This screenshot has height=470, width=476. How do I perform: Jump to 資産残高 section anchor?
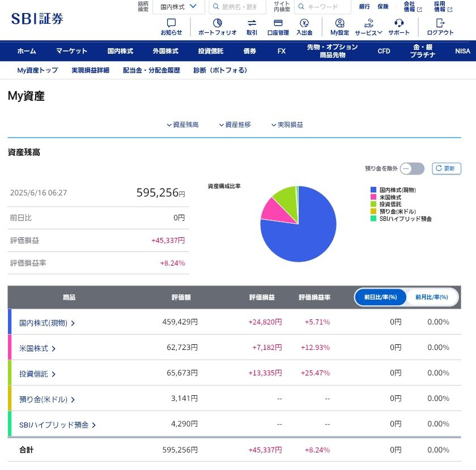[182, 125]
